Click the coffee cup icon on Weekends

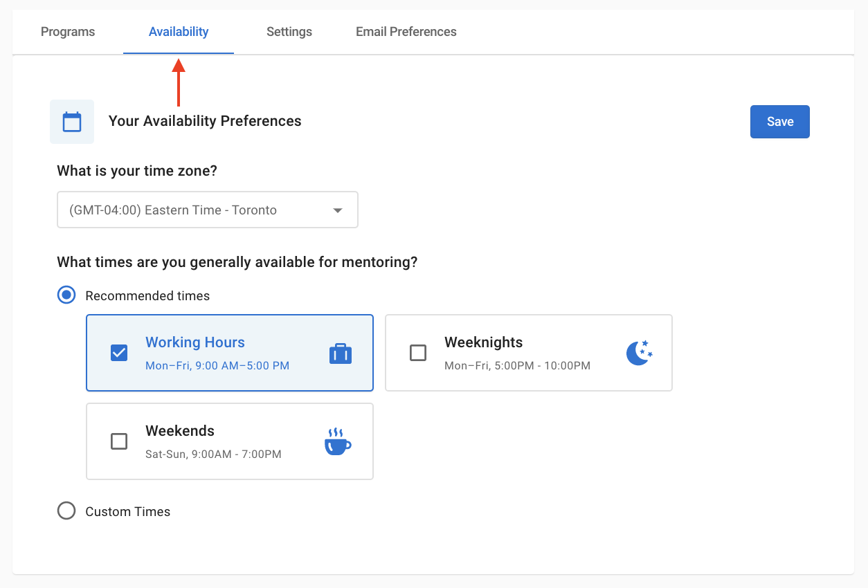pos(338,441)
